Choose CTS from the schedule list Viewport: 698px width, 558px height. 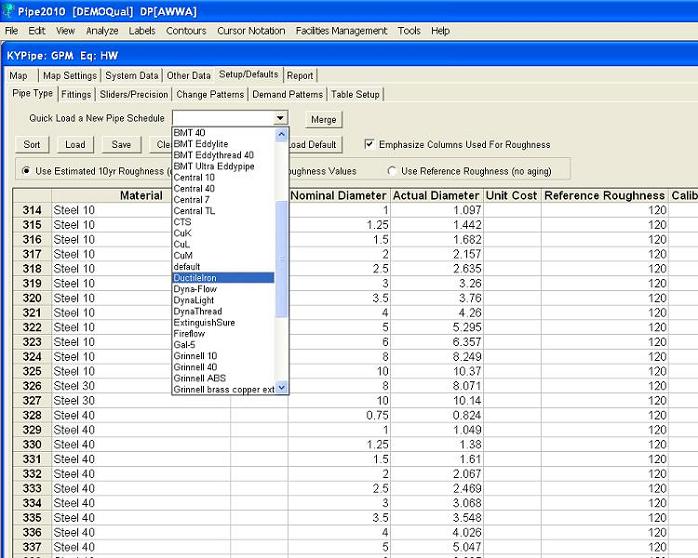(x=223, y=222)
